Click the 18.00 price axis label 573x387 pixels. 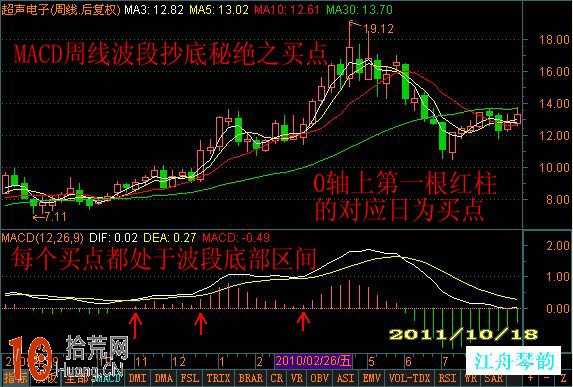(554, 39)
